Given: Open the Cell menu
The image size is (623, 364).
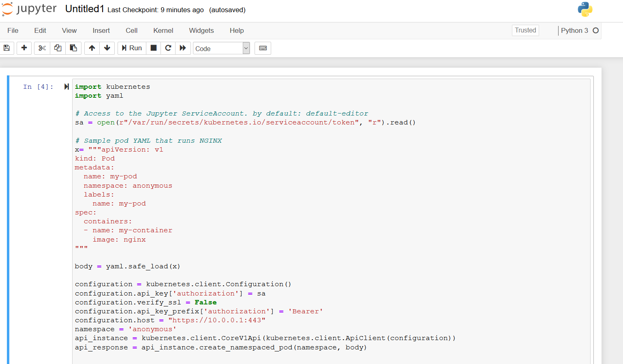Looking at the screenshot, I should (x=131, y=31).
